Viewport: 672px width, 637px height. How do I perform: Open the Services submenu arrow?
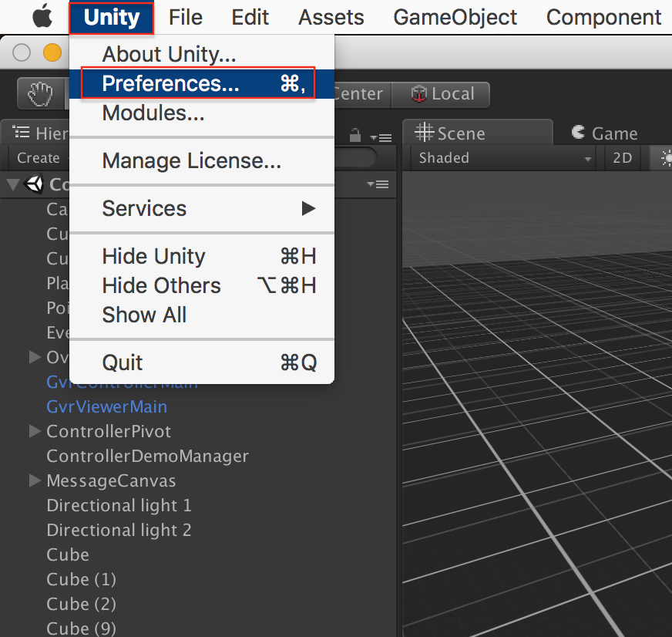click(x=308, y=208)
